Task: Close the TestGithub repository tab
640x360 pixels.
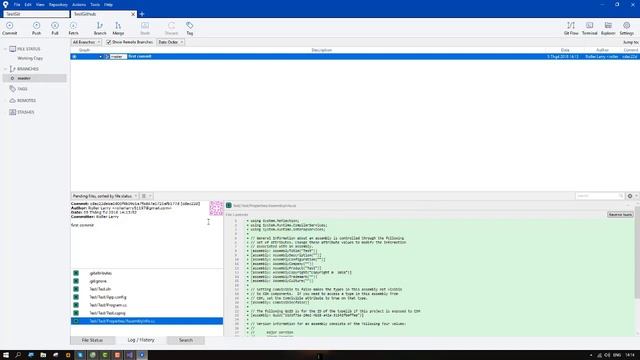Action: tap(133, 14)
